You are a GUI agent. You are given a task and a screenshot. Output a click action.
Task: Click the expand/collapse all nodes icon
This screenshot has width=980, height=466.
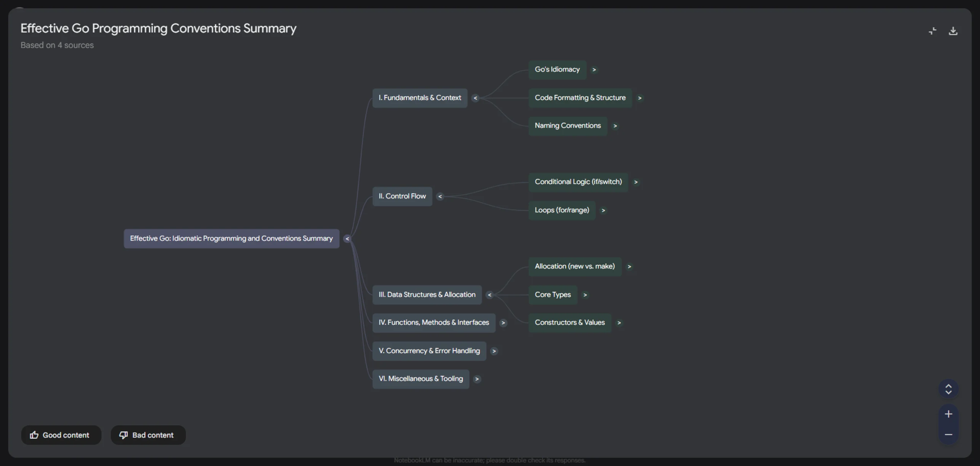click(x=948, y=389)
